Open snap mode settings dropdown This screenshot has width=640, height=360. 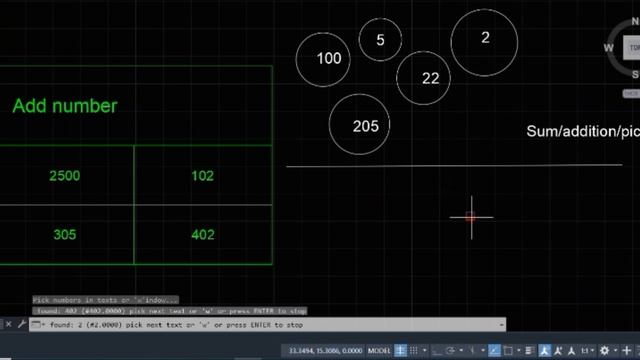click(x=424, y=350)
